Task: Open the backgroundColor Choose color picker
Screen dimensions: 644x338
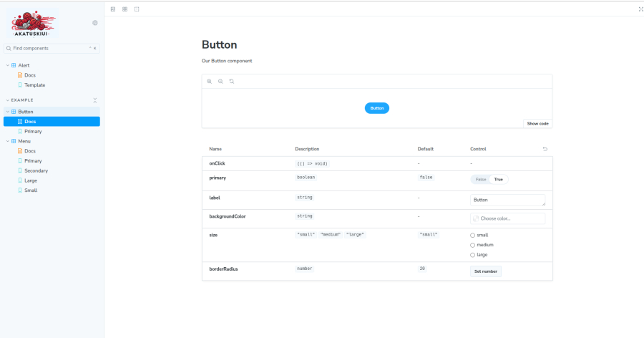Action: click(507, 218)
